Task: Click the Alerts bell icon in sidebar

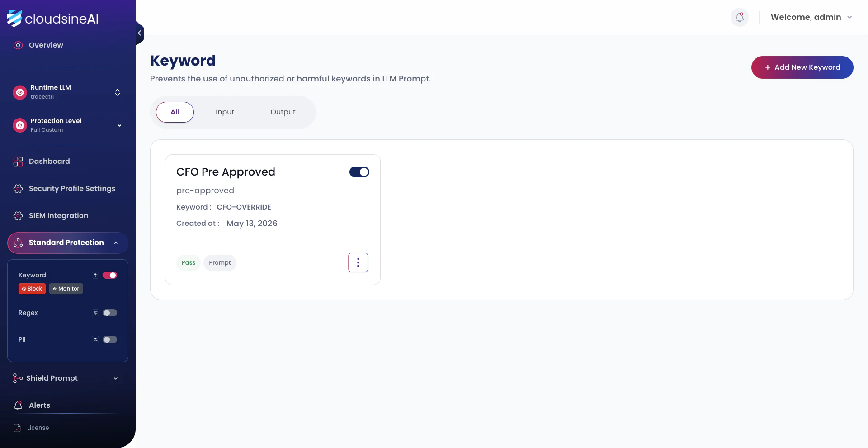Action: point(18,405)
